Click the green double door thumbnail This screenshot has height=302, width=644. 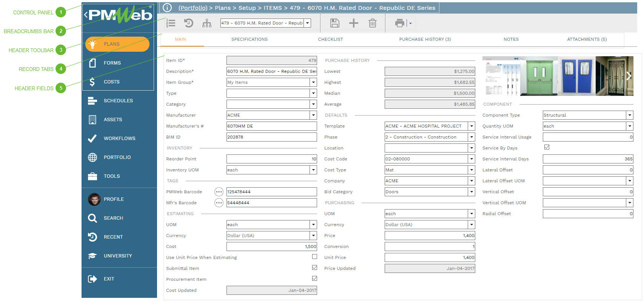pyautogui.click(x=539, y=76)
